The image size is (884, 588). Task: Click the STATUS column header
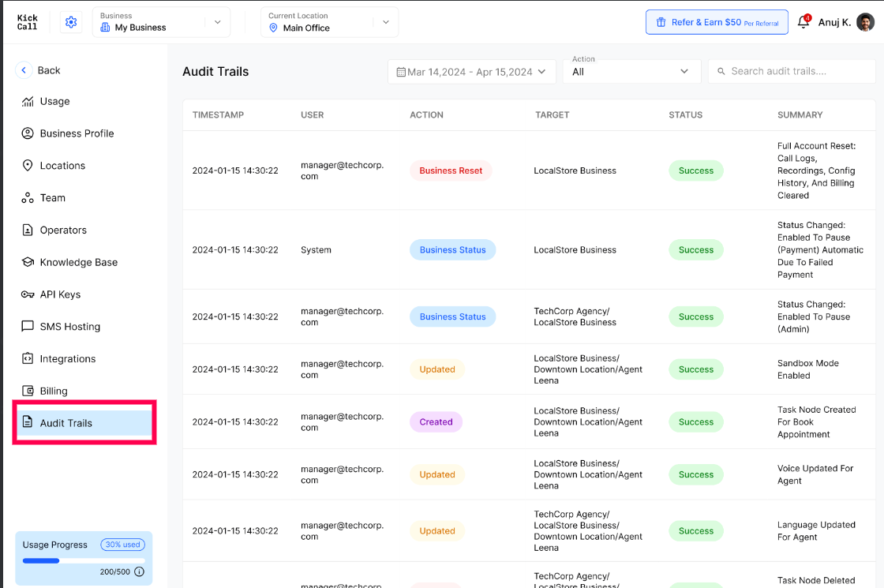(686, 115)
